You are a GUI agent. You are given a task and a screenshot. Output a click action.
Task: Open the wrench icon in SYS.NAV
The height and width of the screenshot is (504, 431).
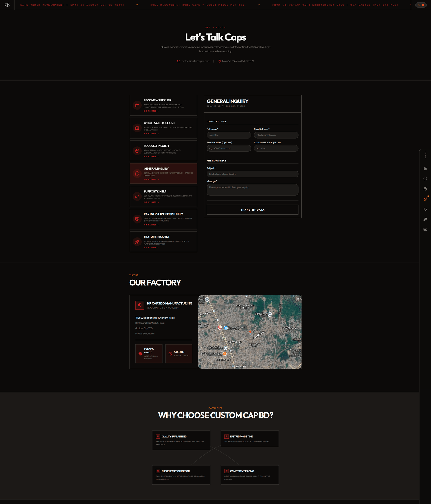tap(425, 219)
